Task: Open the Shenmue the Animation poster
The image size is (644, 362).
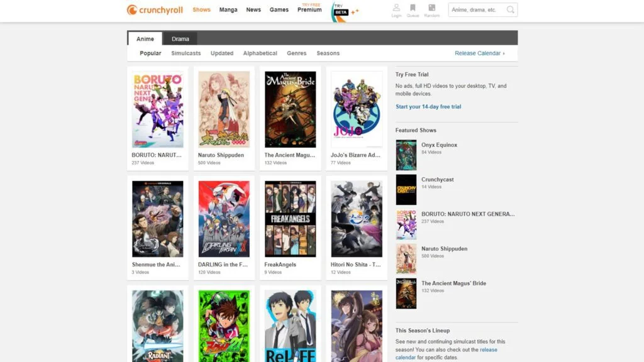Action: click(158, 219)
